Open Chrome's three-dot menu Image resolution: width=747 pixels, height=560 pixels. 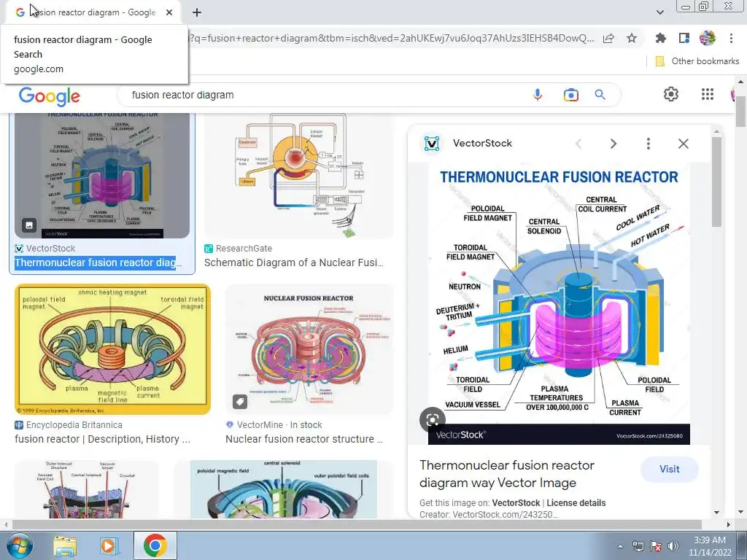pyautogui.click(x=731, y=38)
